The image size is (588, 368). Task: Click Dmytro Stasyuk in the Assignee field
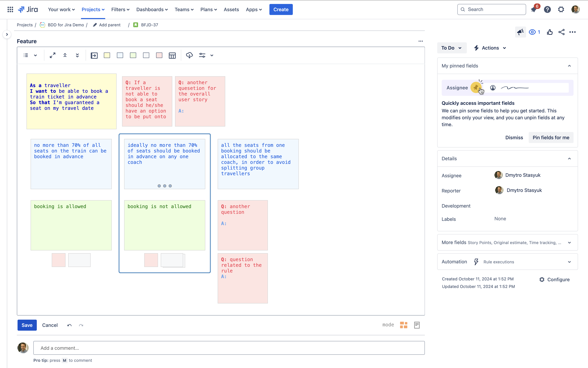[x=523, y=175]
